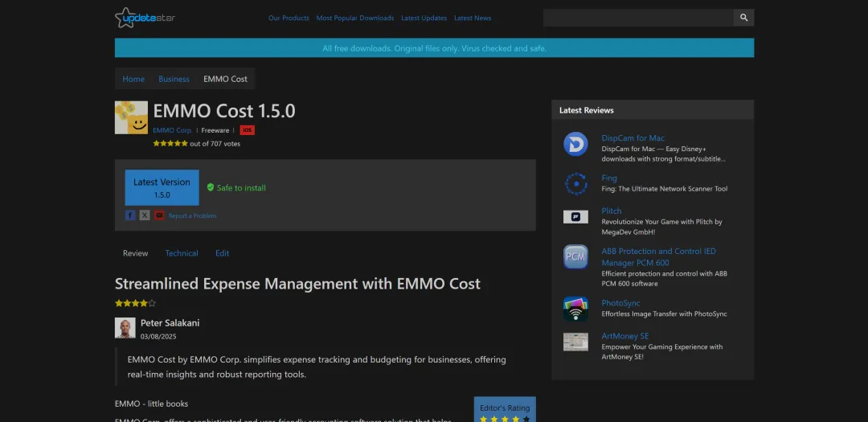The height and width of the screenshot is (422, 868).
Task: Open Most Popular Downloads menu
Action: point(355,18)
